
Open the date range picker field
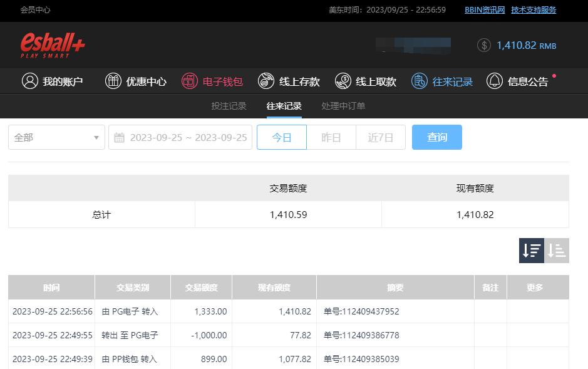[180, 138]
